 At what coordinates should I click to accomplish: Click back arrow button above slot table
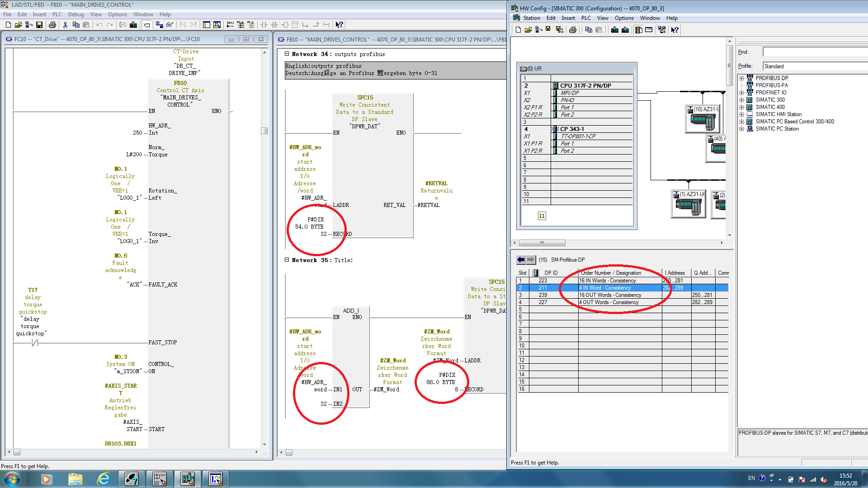521,260
